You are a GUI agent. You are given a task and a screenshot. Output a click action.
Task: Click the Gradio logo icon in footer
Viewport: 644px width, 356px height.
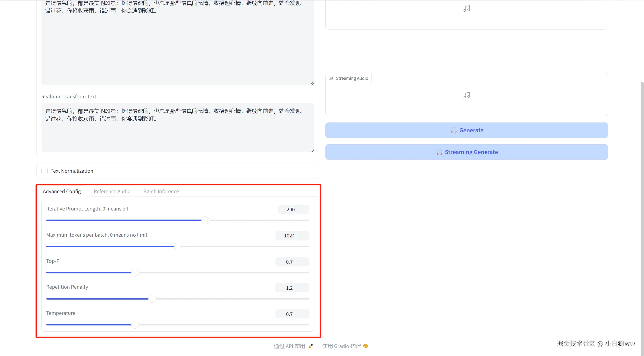click(x=366, y=346)
